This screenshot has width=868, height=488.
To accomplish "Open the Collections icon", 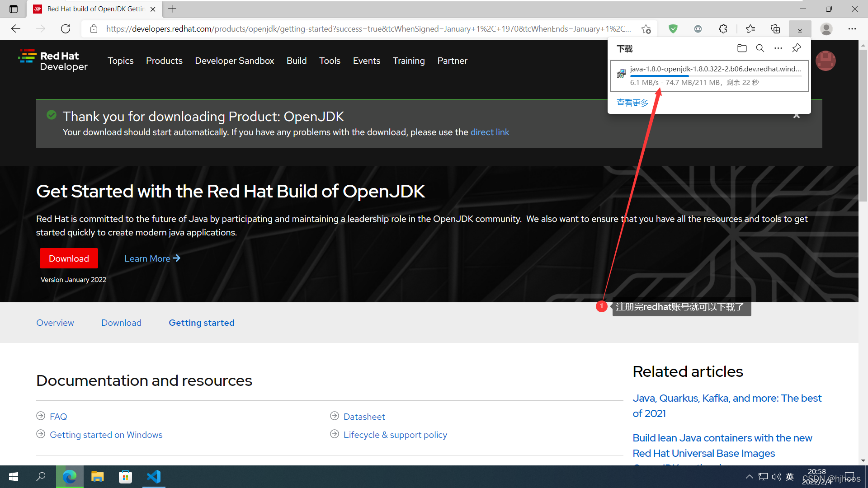I will (x=775, y=29).
